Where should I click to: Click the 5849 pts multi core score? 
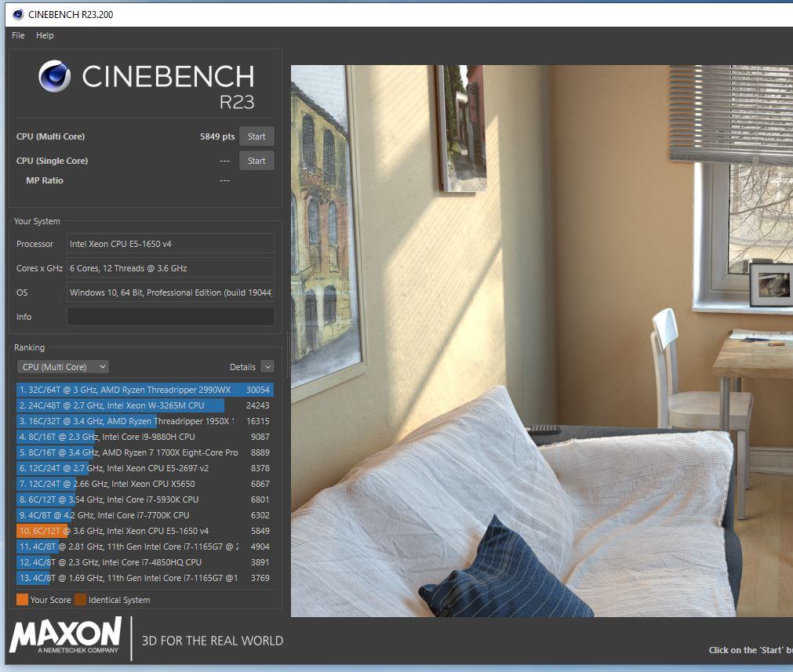click(217, 136)
